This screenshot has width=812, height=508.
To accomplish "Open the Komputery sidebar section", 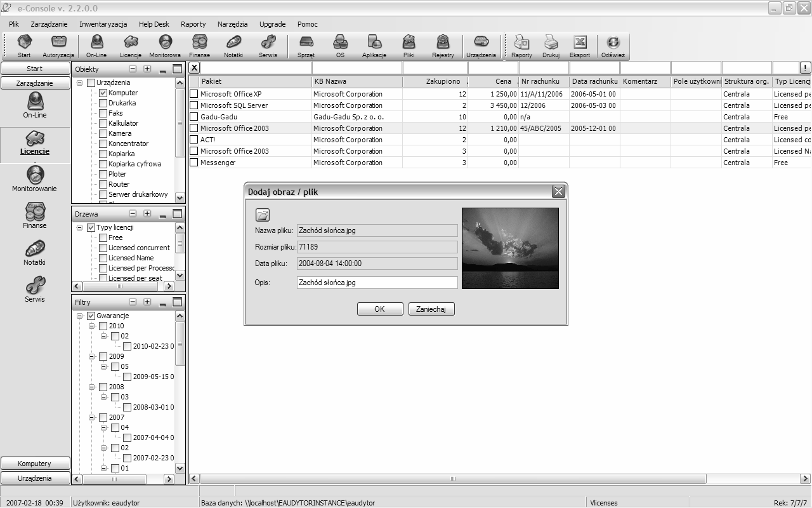I will pos(35,464).
